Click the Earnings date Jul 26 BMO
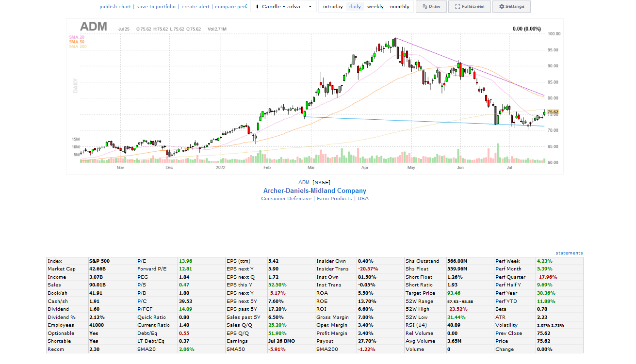 coord(282,341)
